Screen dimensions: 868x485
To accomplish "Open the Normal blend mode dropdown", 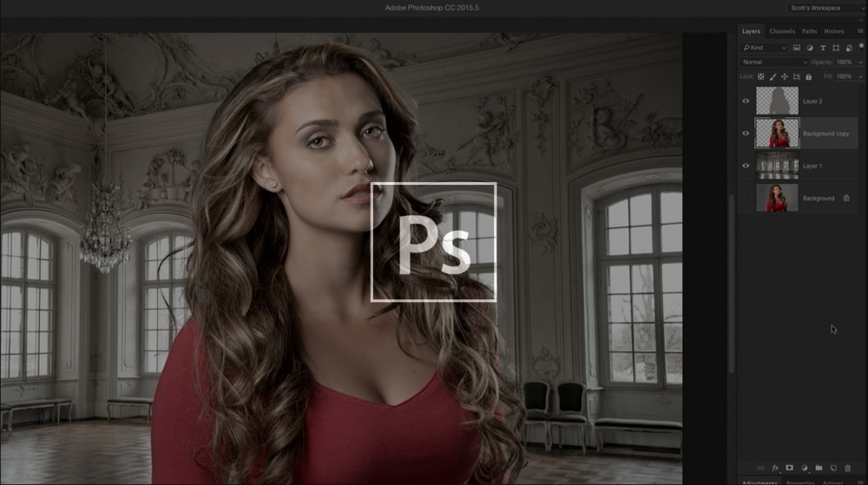I will pyautogui.click(x=774, y=62).
